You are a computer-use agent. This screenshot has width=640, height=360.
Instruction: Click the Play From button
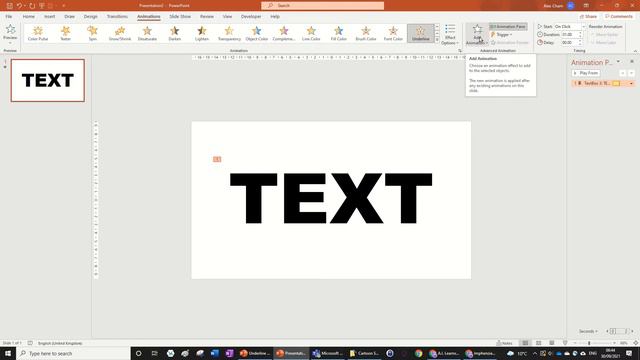point(586,73)
